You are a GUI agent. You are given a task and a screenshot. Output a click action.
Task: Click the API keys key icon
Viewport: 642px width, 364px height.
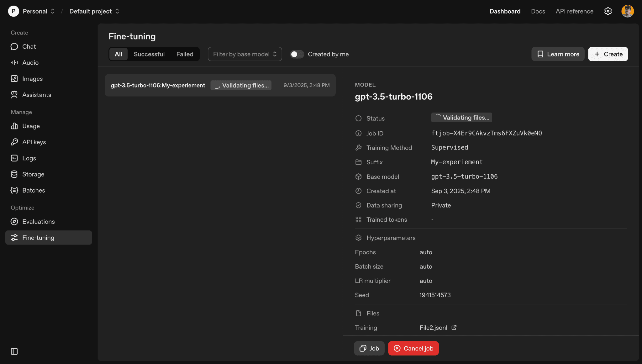tap(14, 142)
